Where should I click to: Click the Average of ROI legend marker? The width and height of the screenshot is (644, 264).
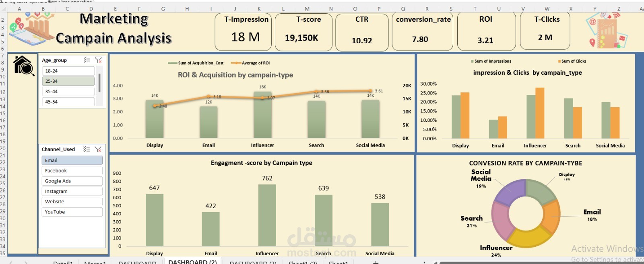[x=236, y=63]
